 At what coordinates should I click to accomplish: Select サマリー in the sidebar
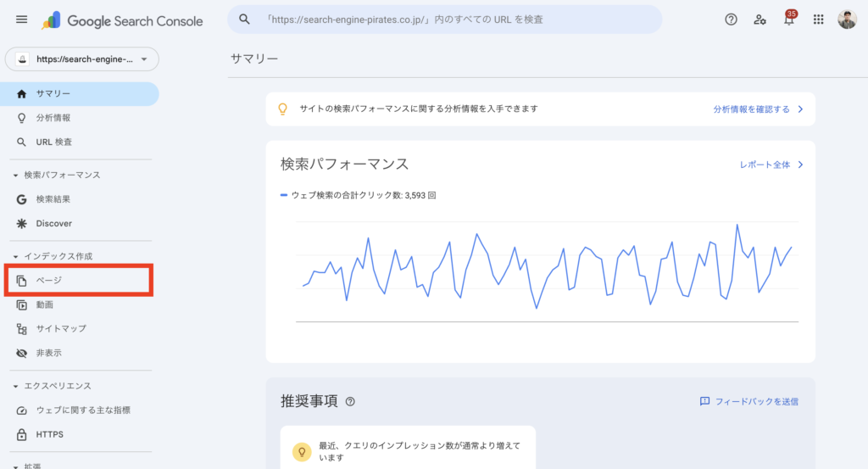(53, 94)
